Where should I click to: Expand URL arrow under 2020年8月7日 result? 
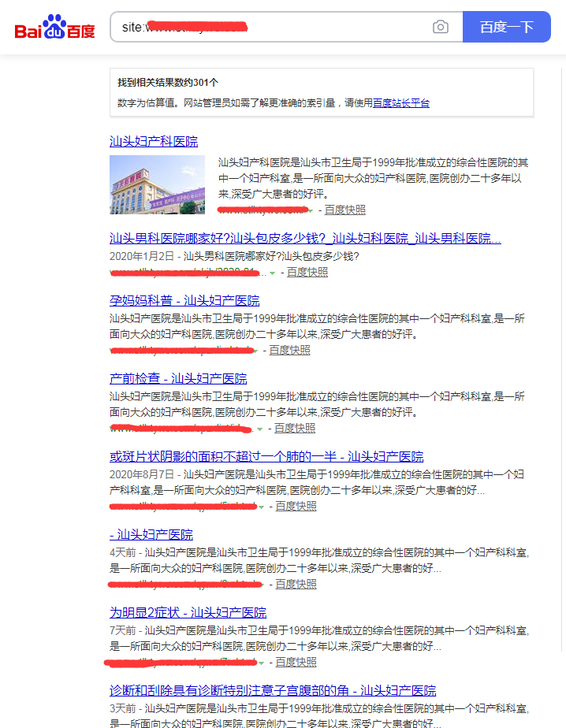coord(261,507)
